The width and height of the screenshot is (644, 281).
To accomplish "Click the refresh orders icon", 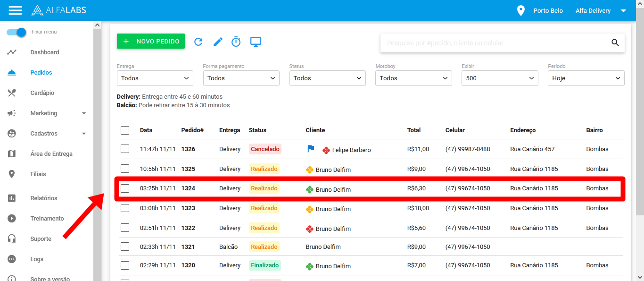I will coord(198,42).
